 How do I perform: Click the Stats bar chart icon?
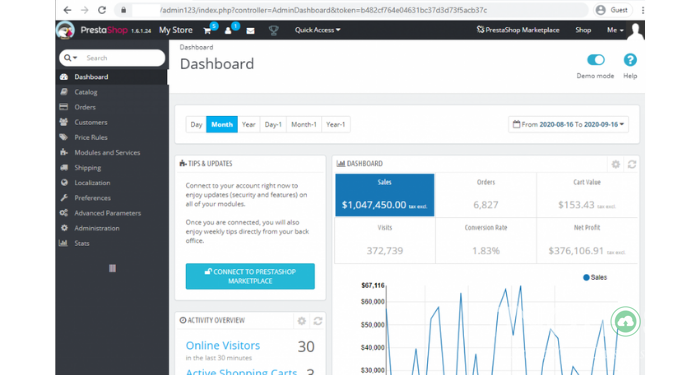coord(63,243)
